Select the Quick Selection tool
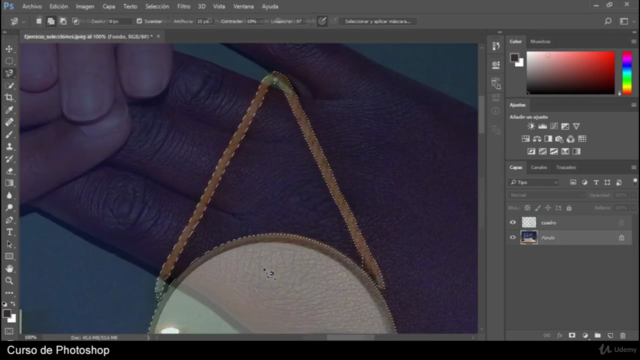The image size is (640, 360). tap(9, 85)
